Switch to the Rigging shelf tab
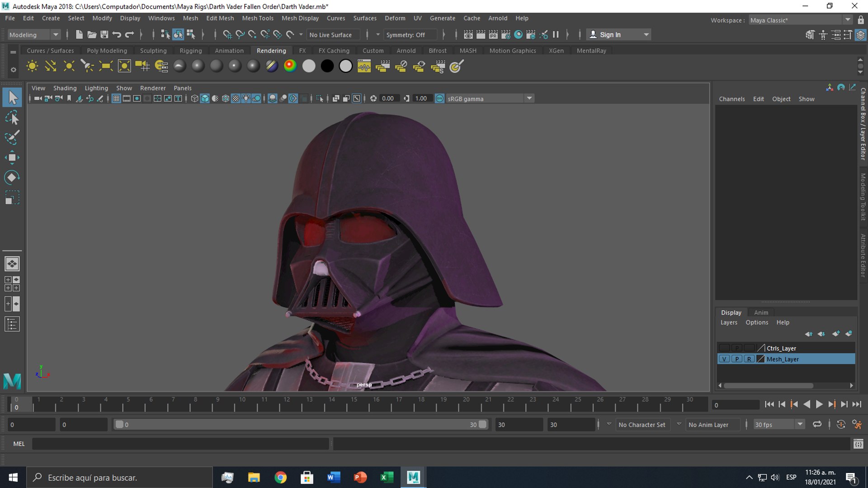 (191, 51)
